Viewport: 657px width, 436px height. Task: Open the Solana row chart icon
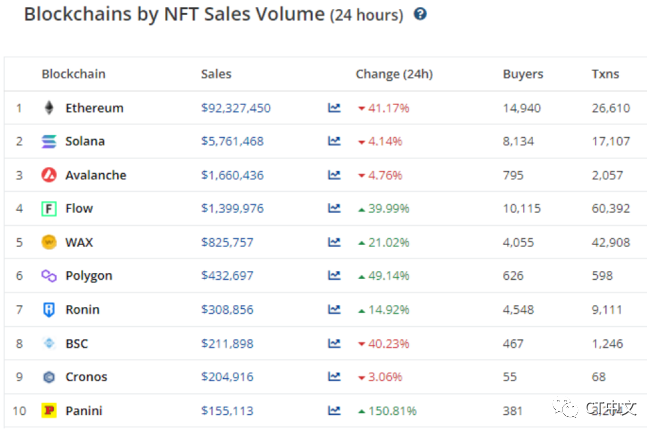point(334,141)
